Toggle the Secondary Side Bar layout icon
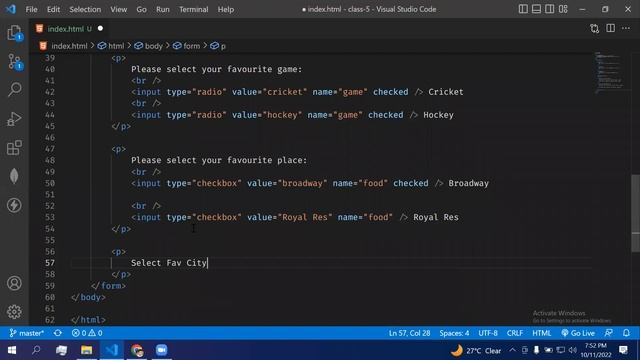 [x=550, y=9]
